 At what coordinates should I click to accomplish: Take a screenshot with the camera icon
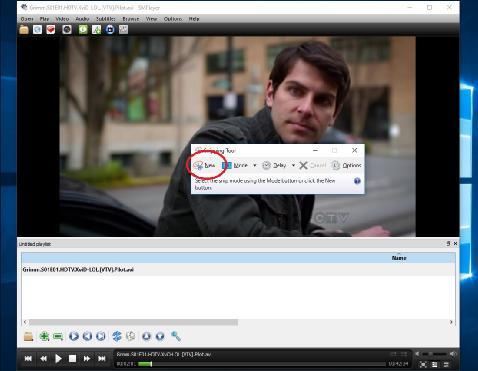tap(67, 30)
